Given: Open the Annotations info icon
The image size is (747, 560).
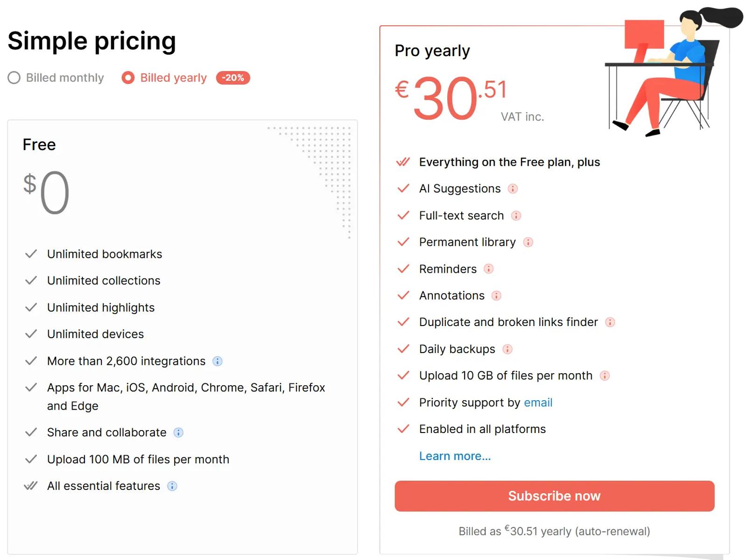Looking at the screenshot, I should (x=496, y=296).
